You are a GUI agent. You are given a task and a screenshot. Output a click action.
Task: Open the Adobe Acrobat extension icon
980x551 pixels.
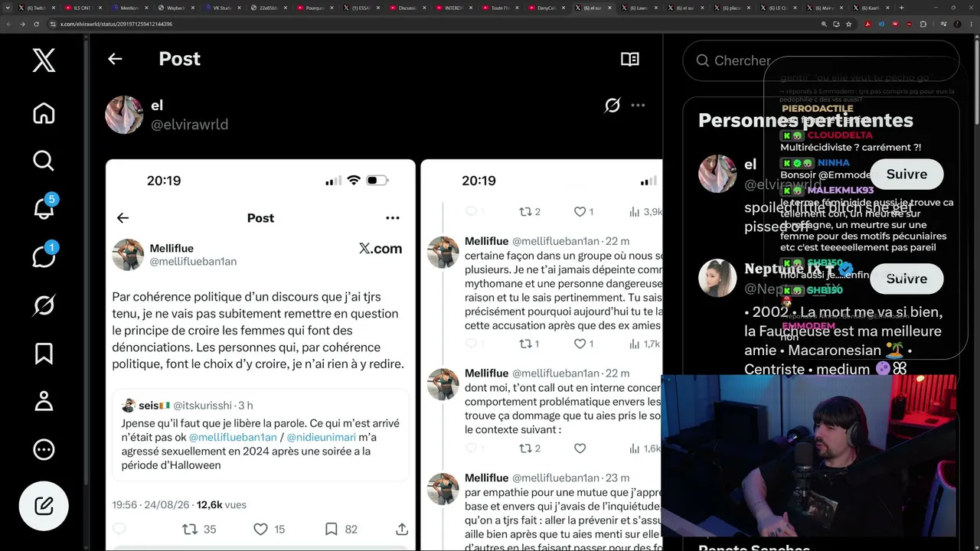tap(867, 24)
